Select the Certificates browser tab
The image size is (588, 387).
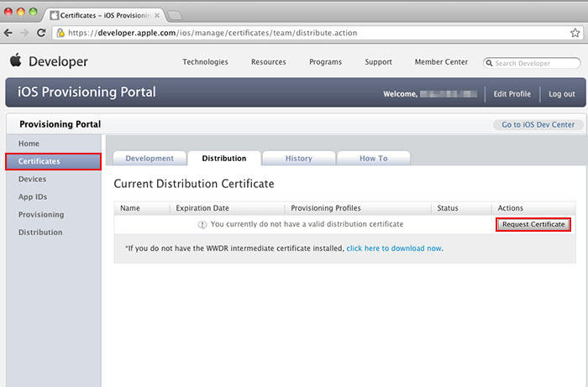pyautogui.click(x=105, y=15)
